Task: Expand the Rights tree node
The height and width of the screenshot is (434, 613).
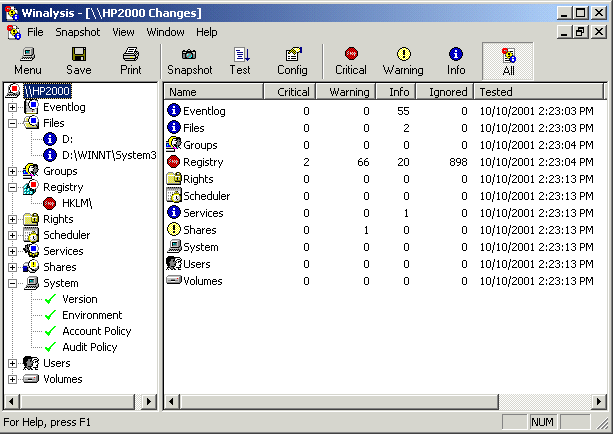Action: 13,219
